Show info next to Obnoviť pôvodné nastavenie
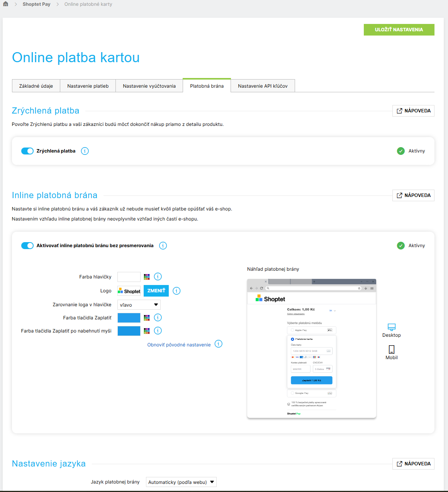 coord(219,344)
